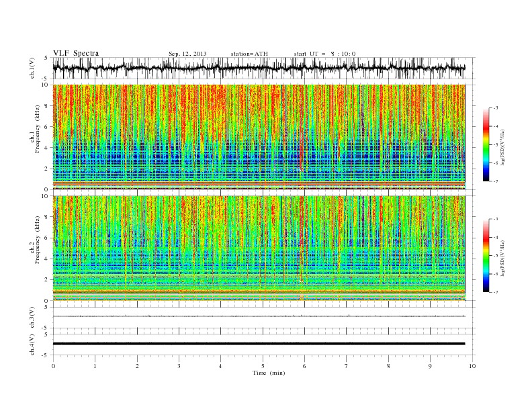The image size is (532, 411).
Task: Click the "4" tick on the time axis
Action: click(x=220, y=366)
